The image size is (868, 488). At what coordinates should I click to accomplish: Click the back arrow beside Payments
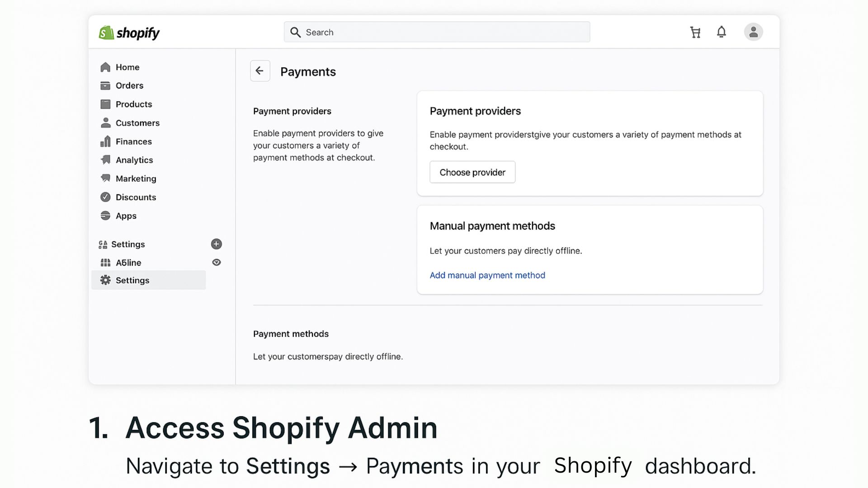(260, 71)
